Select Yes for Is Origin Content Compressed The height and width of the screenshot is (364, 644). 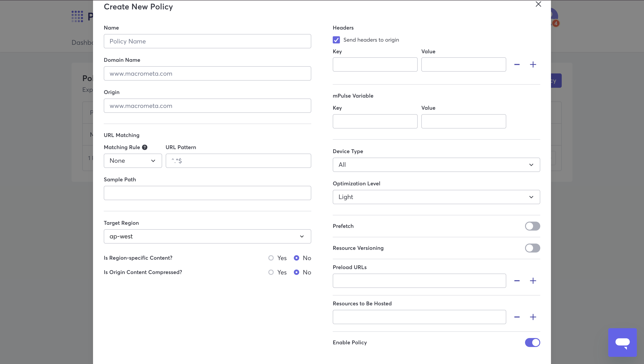tap(271, 272)
